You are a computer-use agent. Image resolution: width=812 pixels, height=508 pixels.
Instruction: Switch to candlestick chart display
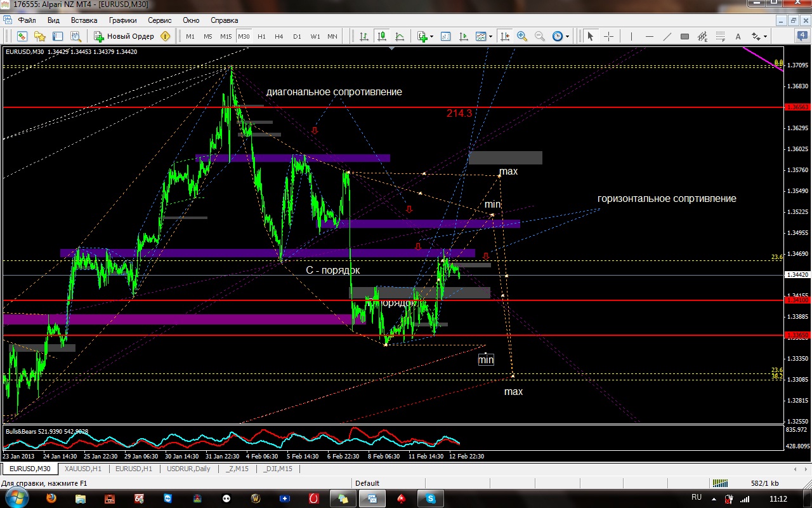[382, 36]
